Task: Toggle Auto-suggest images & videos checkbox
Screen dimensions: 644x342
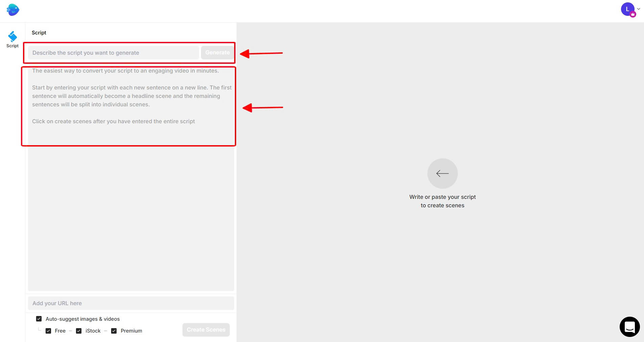Action: coord(39,319)
